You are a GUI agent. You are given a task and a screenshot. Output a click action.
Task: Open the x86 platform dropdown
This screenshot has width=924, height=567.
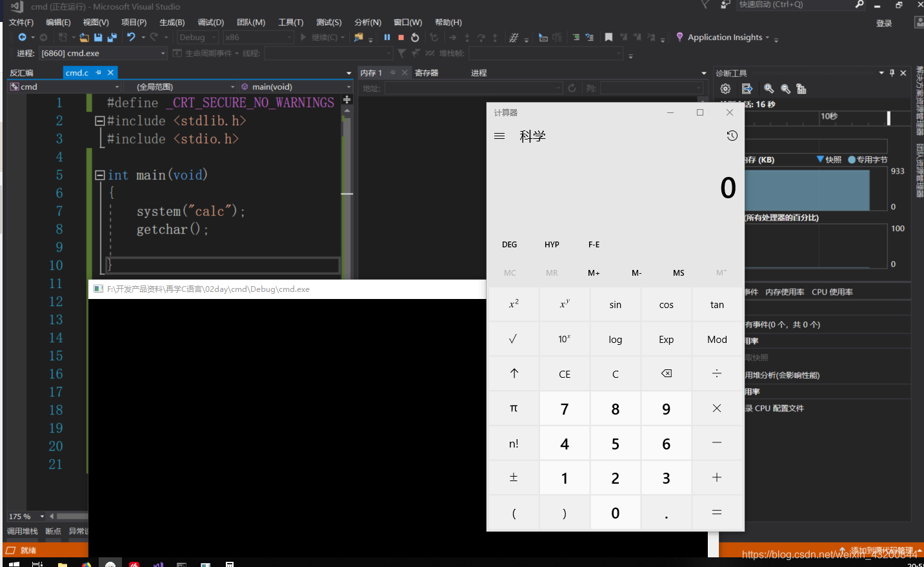tap(258, 37)
